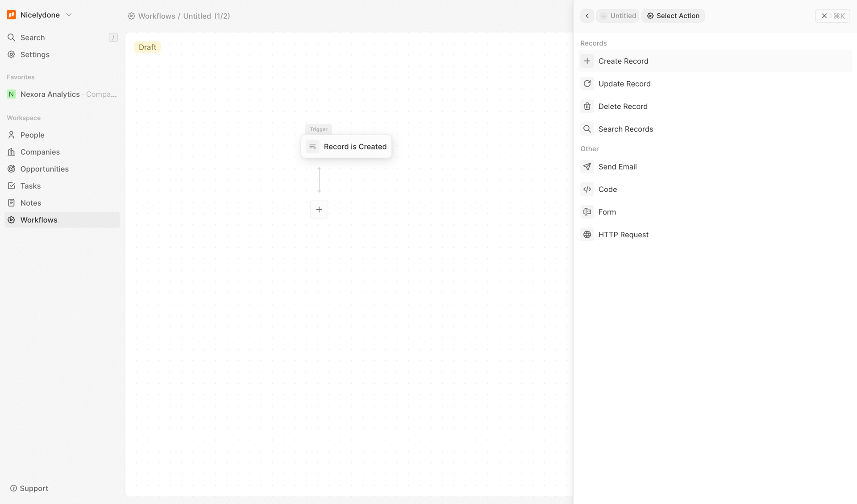Click the plus button to add a workflow step
This screenshot has height=504, width=857.
[x=319, y=209]
